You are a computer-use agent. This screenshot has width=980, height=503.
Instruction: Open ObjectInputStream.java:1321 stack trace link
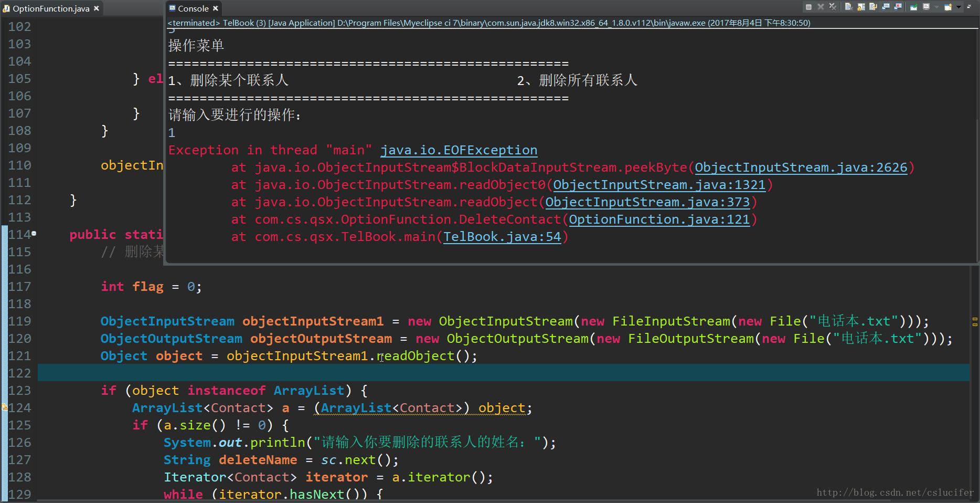(659, 185)
